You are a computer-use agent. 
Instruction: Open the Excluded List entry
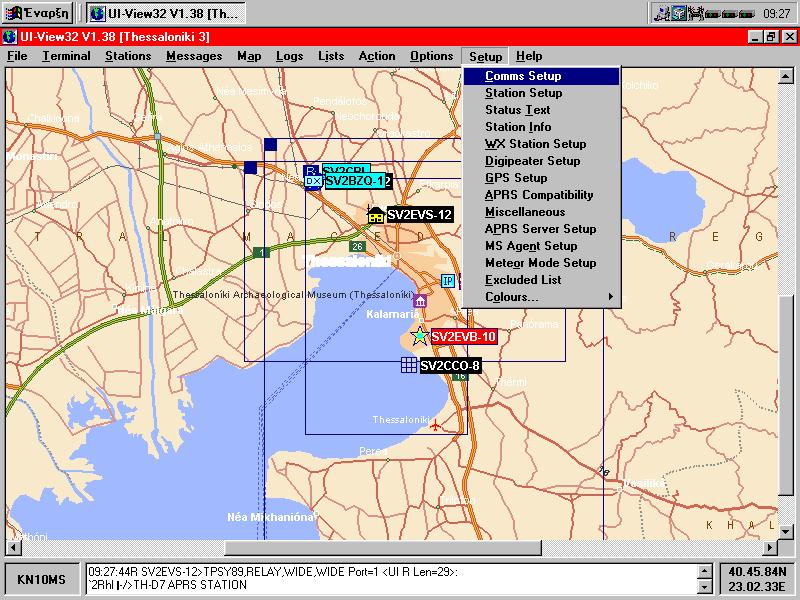pyautogui.click(x=541, y=280)
